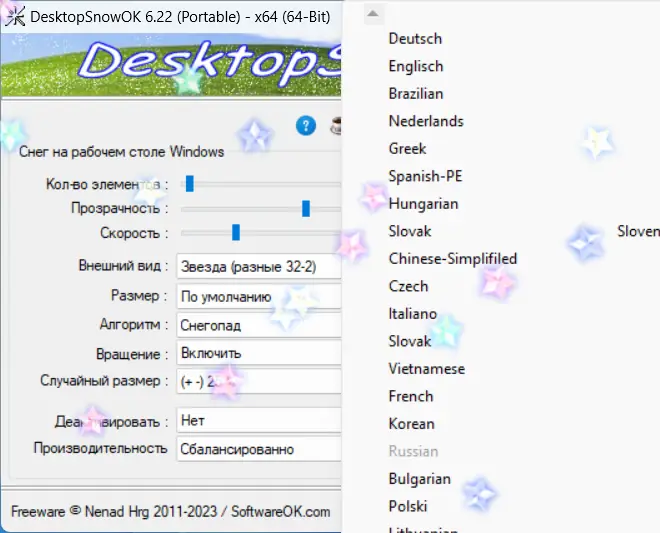Select Greek from the language list
The height and width of the screenshot is (533, 660).
pos(407,149)
